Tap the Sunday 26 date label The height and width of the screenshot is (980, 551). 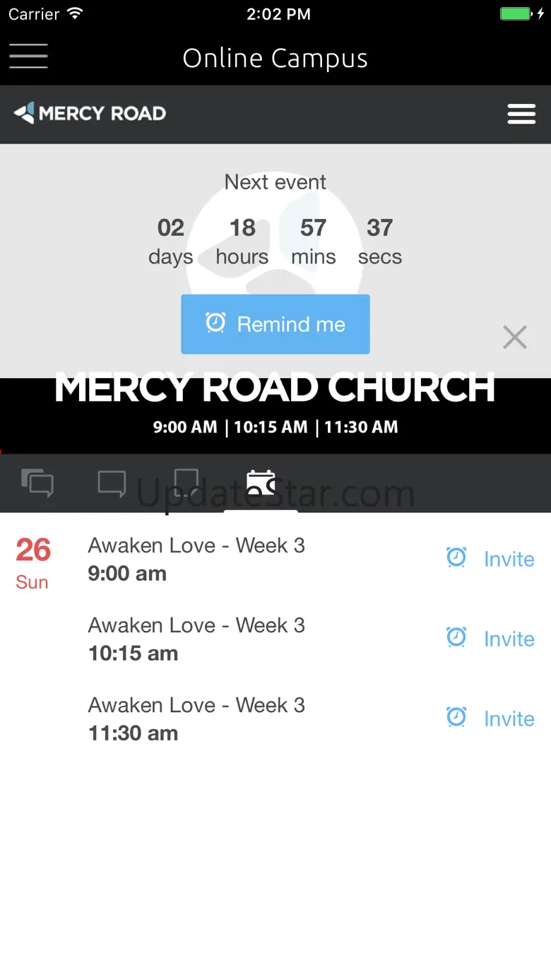click(32, 562)
